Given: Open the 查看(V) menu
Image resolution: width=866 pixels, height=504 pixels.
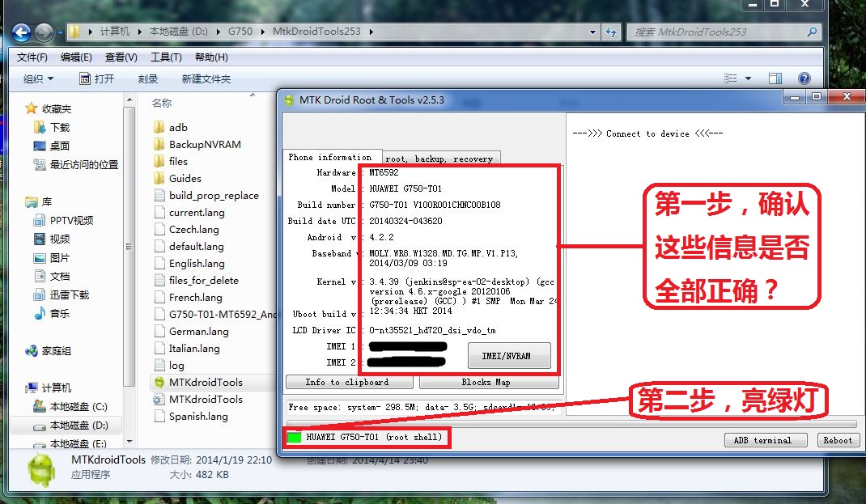Looking at the screenshot, I should tap(121, 57).
